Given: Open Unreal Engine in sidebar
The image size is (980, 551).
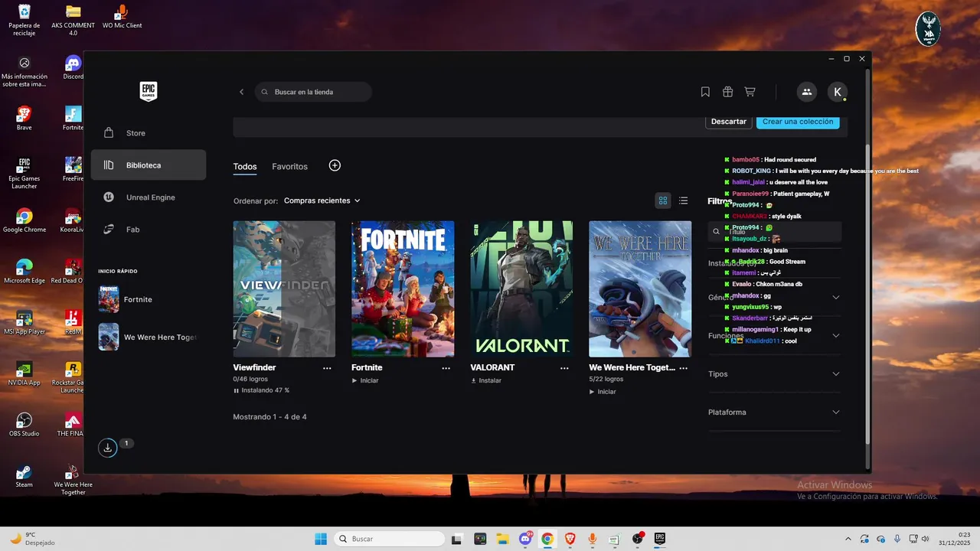Looking at the screenshot, I should pos(149,197).
